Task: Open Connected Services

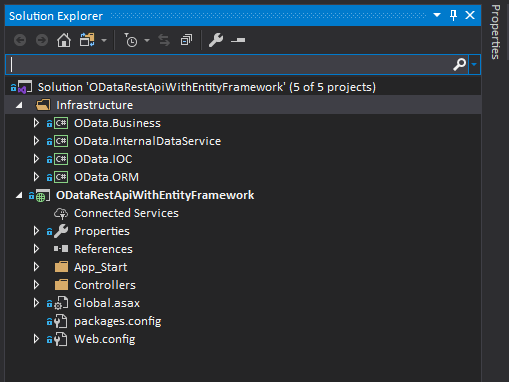Action: click(126, 213)
